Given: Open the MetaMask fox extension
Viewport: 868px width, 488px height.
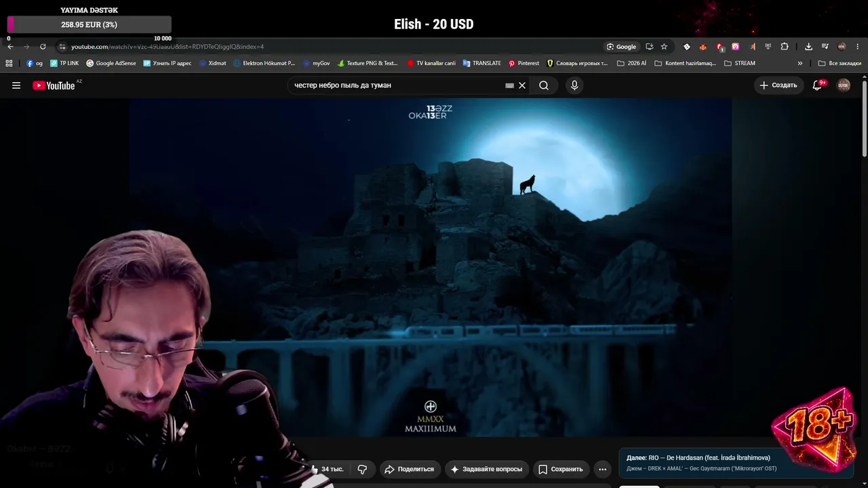Looking at the screenshot, I should (x=703, y=47).
